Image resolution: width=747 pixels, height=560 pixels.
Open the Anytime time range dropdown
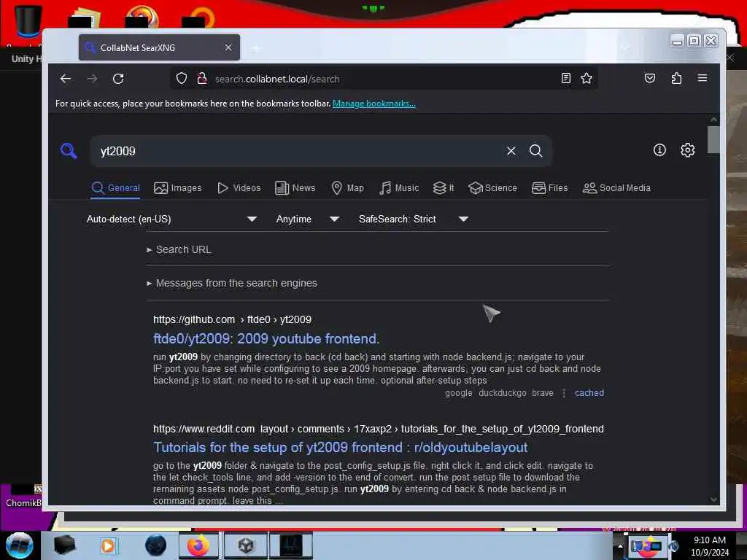[308, 219]
